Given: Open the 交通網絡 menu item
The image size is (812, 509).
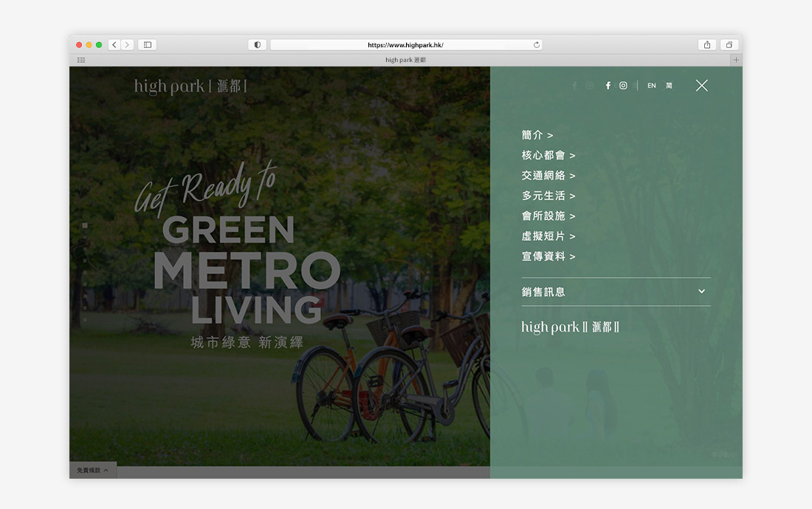Looking at the screenshot, I should pyautogui.click(x=548, y=176).
